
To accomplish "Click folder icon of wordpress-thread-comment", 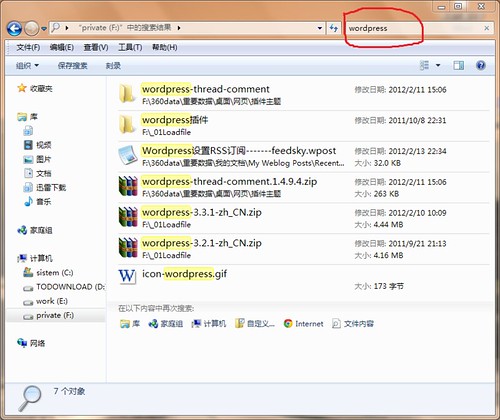I will click(127, 93).
